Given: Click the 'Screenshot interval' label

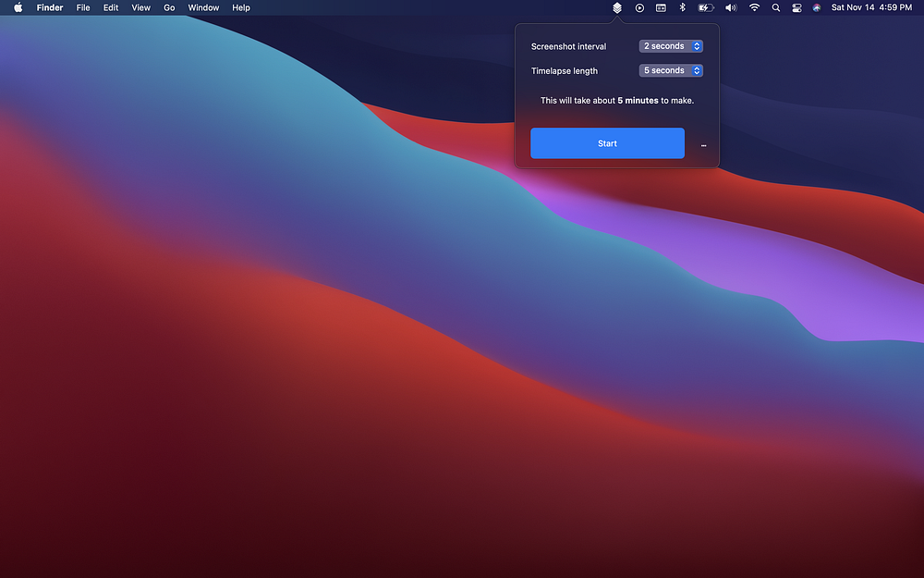Looking at the screenshot, I should coord(568,46).
